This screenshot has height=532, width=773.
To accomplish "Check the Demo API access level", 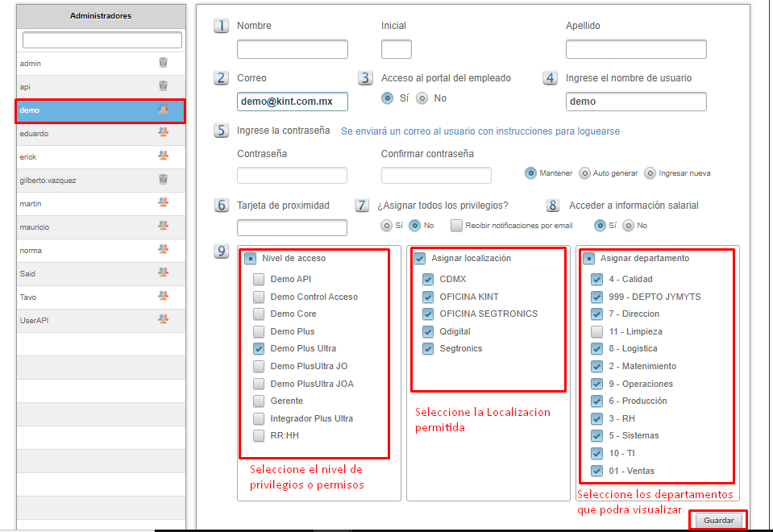I will tap(259, 280).
